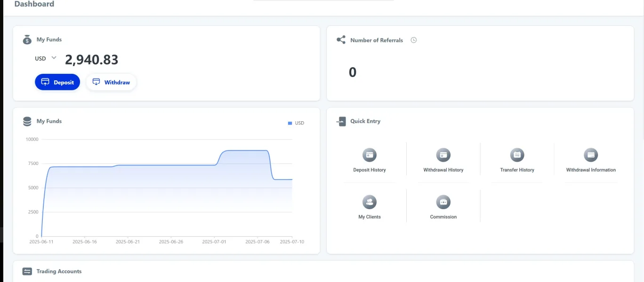Click the coin stack icon above chart
644x282 pixels.
click(27, 121)
